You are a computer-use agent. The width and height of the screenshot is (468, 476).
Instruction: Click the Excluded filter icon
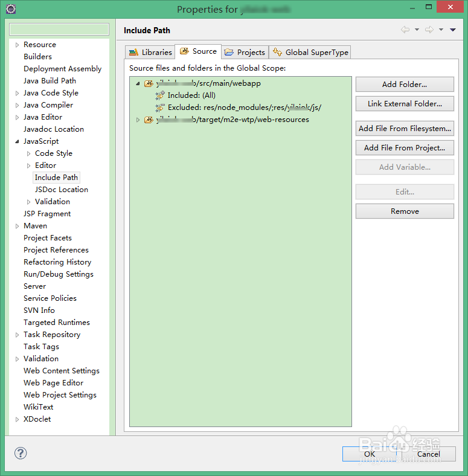coord(159,108)
